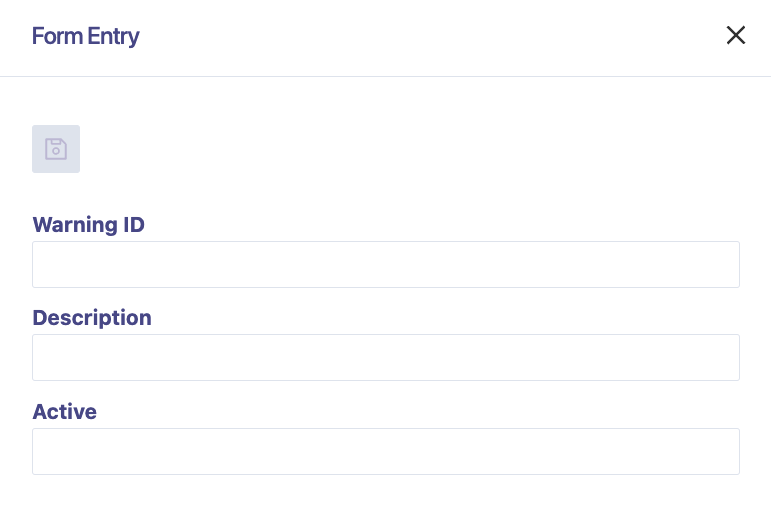The width and height of the screenshot is (771, 509).
Task: Dismiss the form with the X icon
Action: click(736, 36)
